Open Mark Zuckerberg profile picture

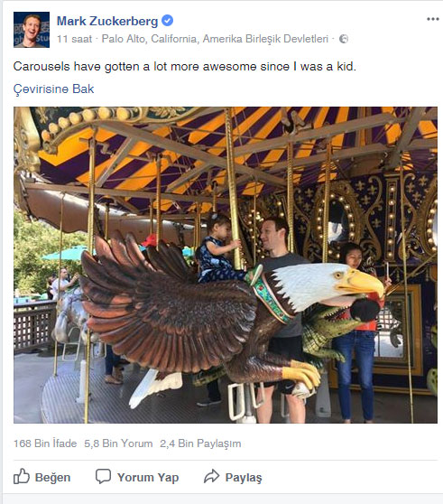pyautogui.click(x=32, y=30)
